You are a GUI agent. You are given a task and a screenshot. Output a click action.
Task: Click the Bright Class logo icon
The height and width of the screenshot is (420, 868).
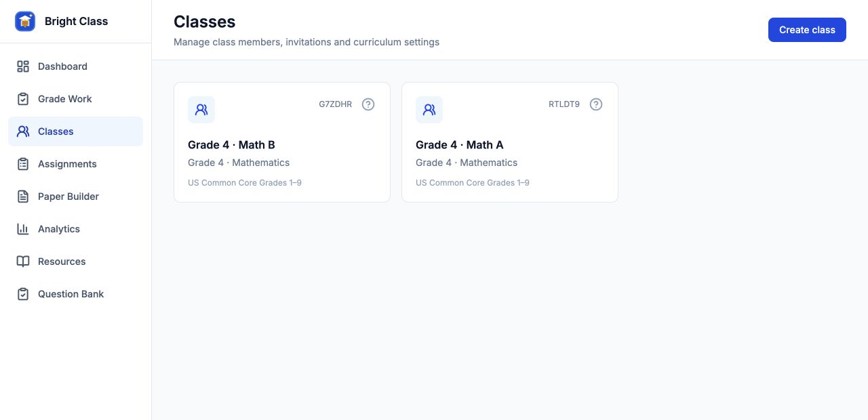pyautogui.click(x=25, y=21)
